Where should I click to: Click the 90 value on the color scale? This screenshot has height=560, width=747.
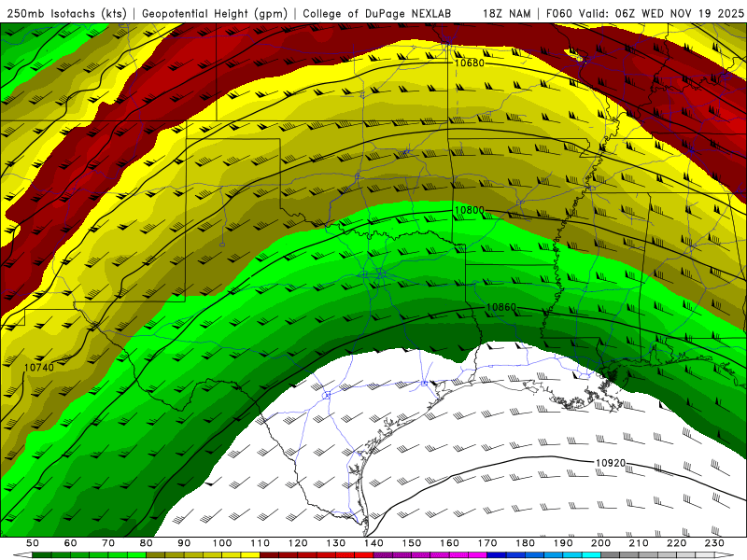point(184,543)
